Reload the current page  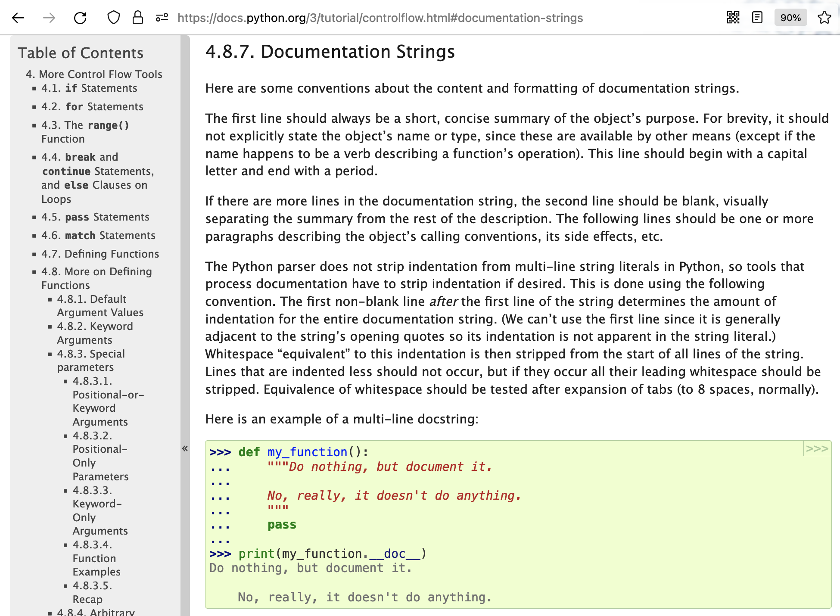pyautogui.click(x=80, y=18)
